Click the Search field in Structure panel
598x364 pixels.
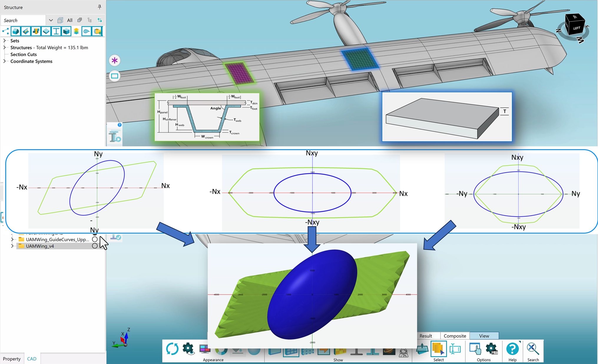tap(24, 20)
